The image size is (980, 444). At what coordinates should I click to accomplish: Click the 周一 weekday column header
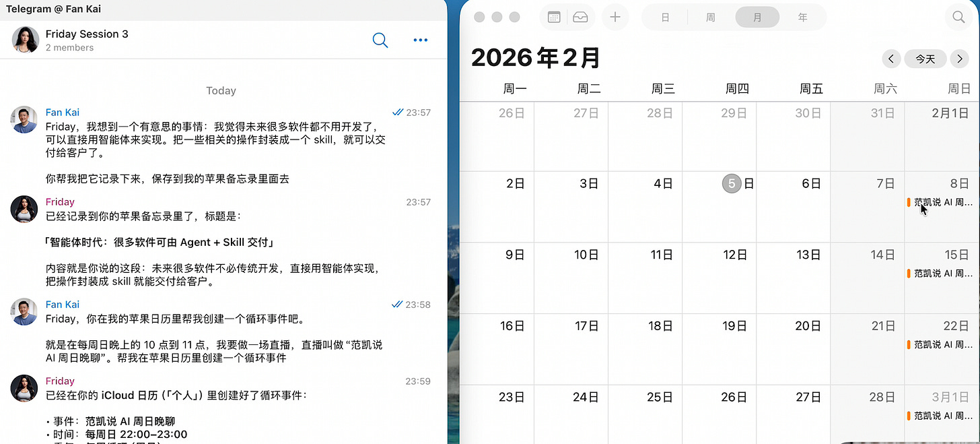[x=515, y=89]
